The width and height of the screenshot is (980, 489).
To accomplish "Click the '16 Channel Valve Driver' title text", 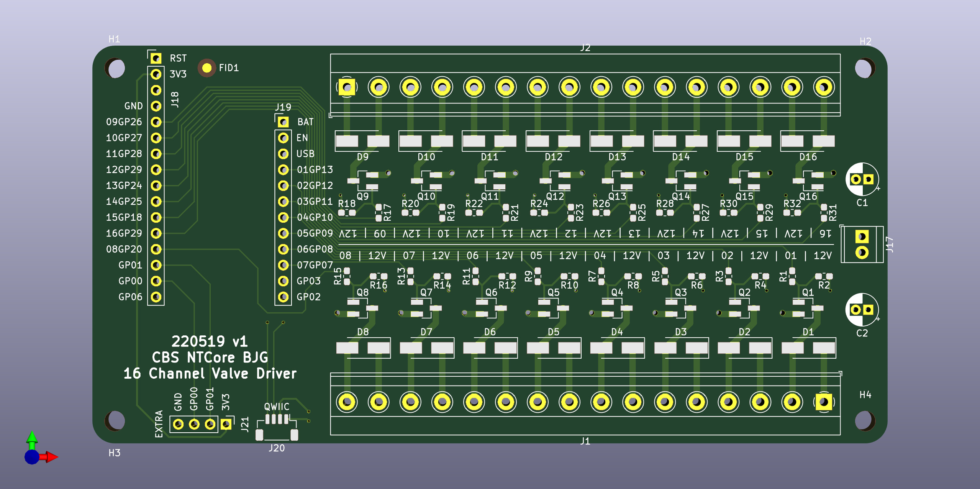I will 210,373.
